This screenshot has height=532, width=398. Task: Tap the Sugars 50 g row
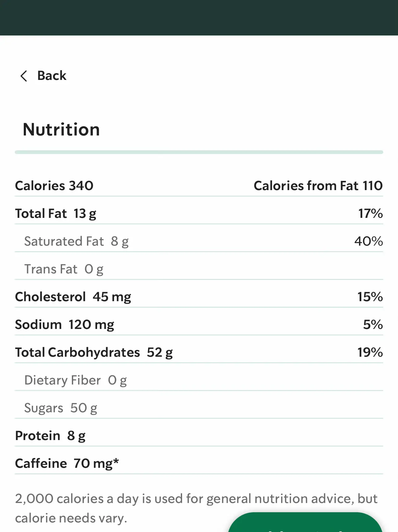click(x=199, y=408)
